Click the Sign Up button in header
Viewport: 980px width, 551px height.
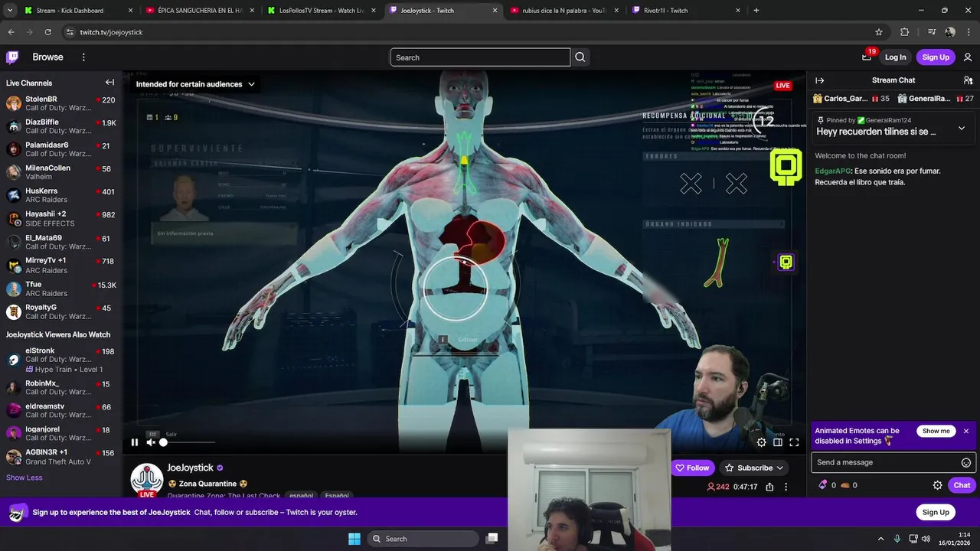pos(936,57)
